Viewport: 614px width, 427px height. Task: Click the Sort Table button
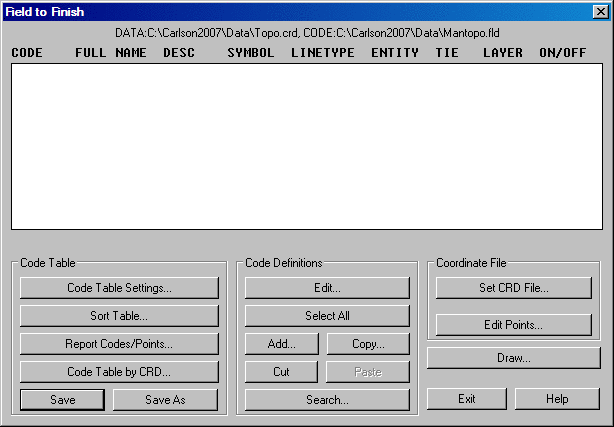pos(119,316)
